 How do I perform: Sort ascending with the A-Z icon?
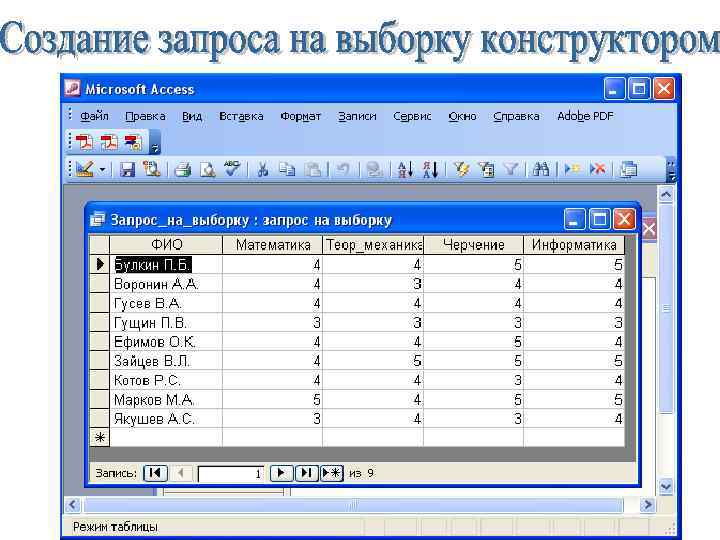tap(405, 169)
